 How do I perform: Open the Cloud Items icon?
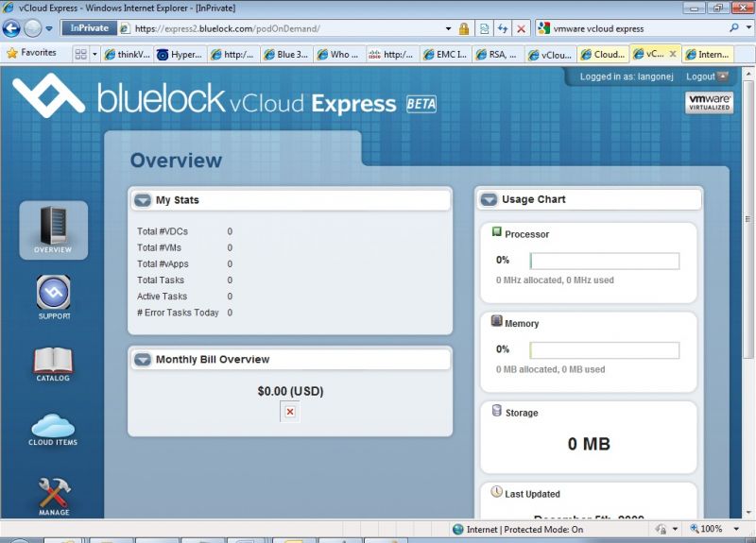coord(53,430)
